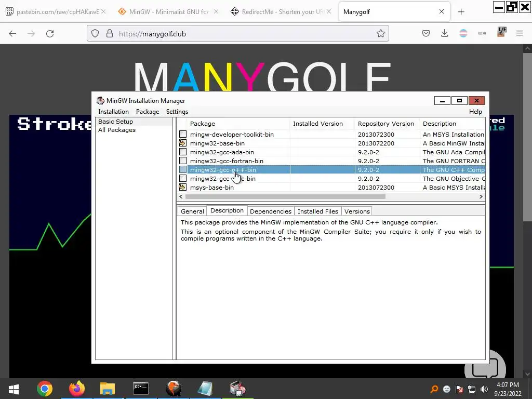Click the MinGW installer taskbar icon

(x=237, y=389)
